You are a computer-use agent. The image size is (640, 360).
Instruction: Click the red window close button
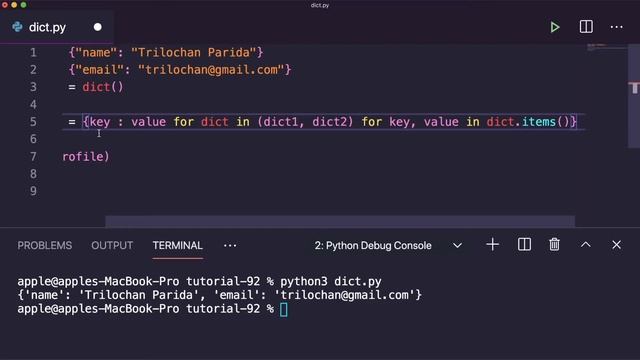[x=4, y=5]
